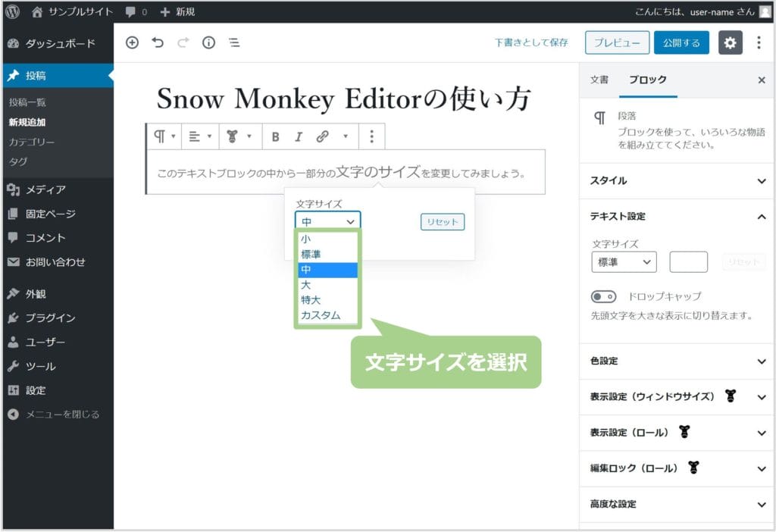Open the content info icon
The image size is (776, 532).
point(209,42)
